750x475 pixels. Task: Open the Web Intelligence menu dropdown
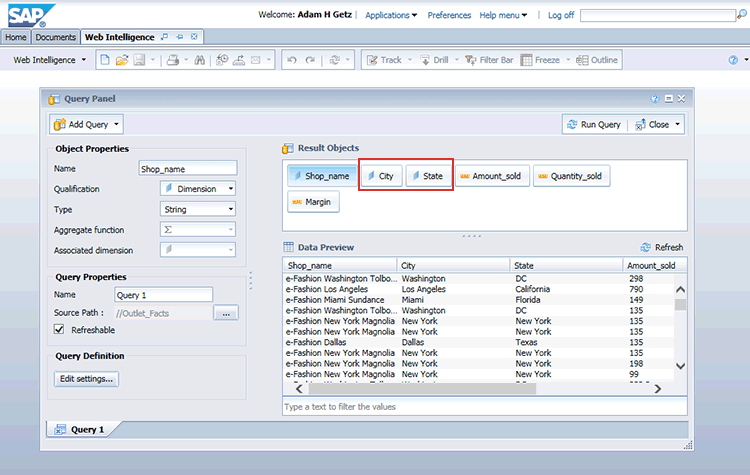click(50, 60)
